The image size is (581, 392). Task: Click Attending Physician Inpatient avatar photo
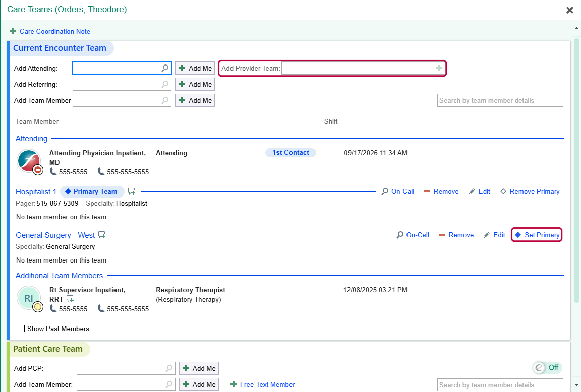[29, 161]
